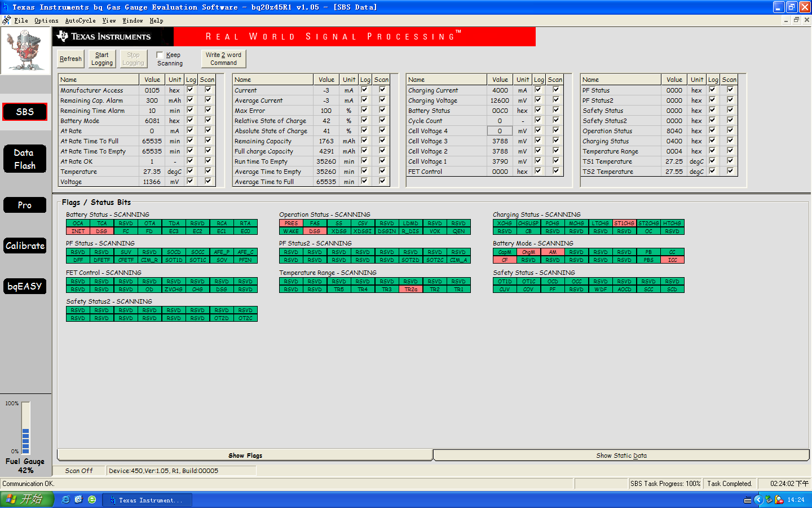812x508 pixels.
Task: Click the "Task Completed." status text
Action: pos(730,484)
